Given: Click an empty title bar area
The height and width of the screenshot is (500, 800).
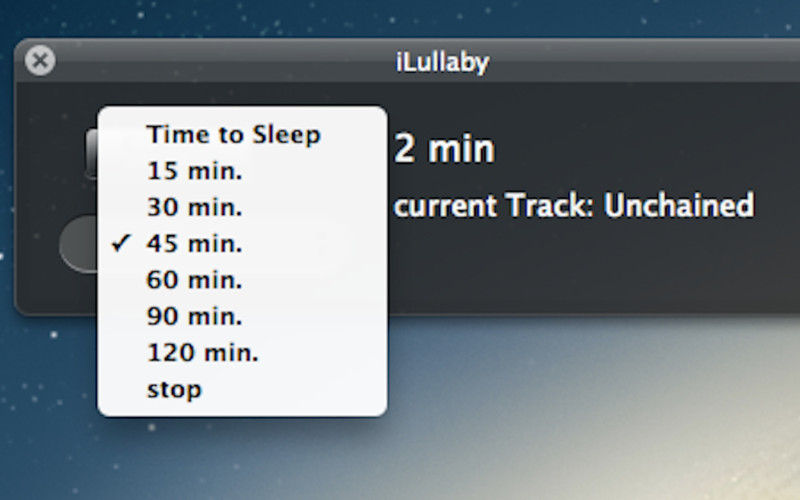Looking at the screenshot, I should pos(638,60).
